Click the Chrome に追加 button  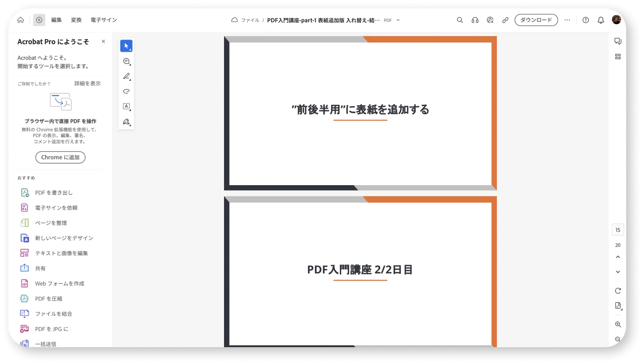60,157
